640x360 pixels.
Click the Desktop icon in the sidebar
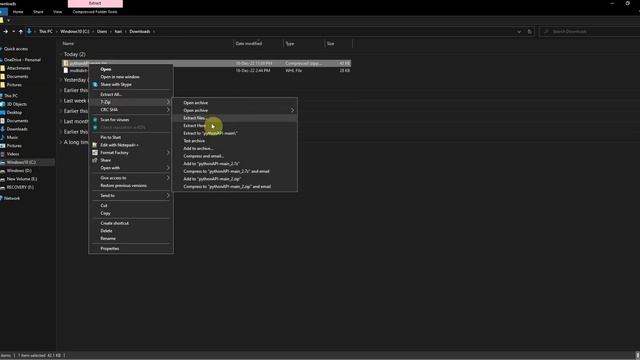(x=2, y=112)
